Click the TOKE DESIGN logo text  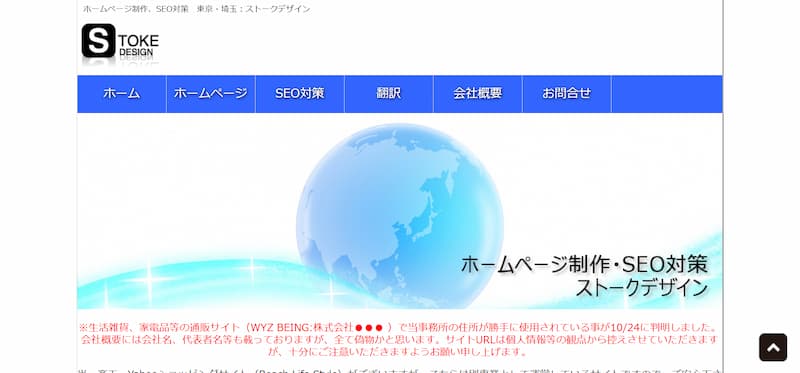click(x=139, y=45)
